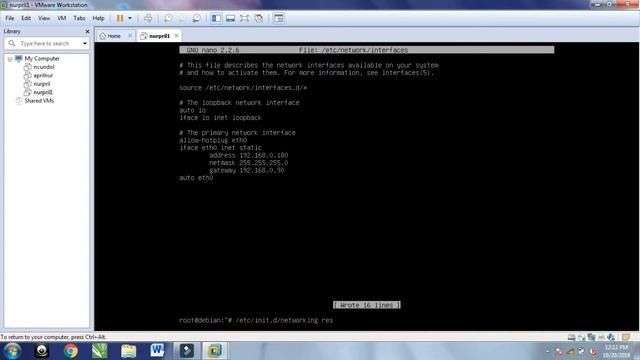Take a snapshot of this virtual machine
This screenshot has height=360, width=640.
[x=168, y=18]
